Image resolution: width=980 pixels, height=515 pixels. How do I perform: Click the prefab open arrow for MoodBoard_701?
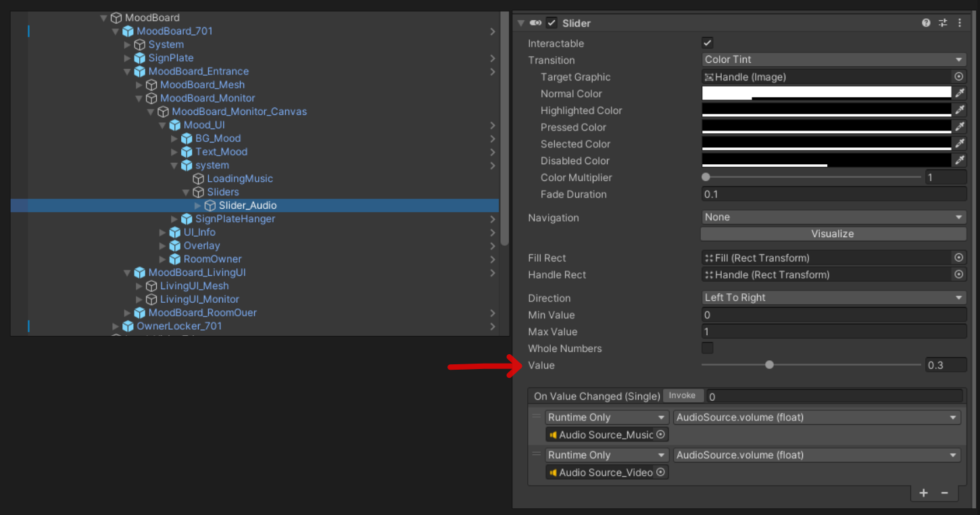493,31
